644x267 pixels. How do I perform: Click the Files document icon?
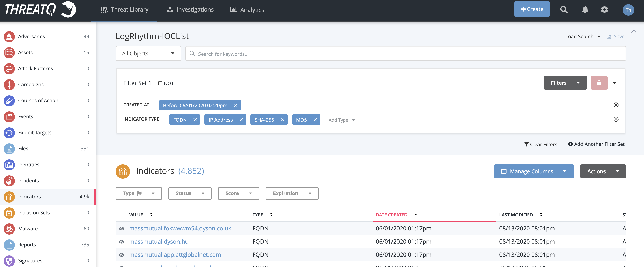(x=9, y=149)
